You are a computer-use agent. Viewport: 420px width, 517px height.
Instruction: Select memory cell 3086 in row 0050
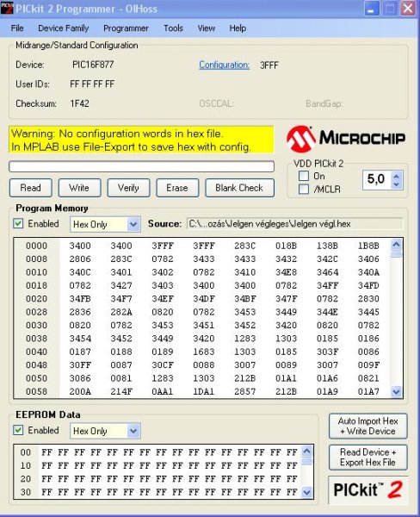80,378
